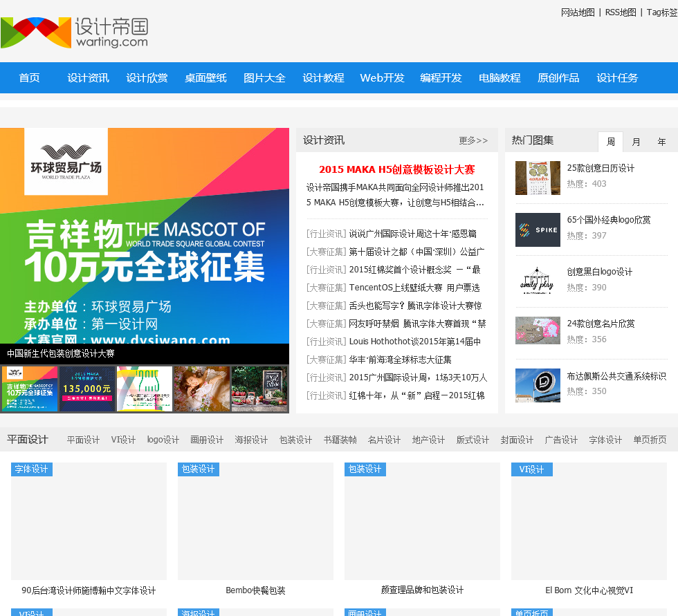Image resolution: width=678 pixels, height=616 pixels.
Task: Open 65个国外经典logo欣赏 title link
Action: [609, 221]
